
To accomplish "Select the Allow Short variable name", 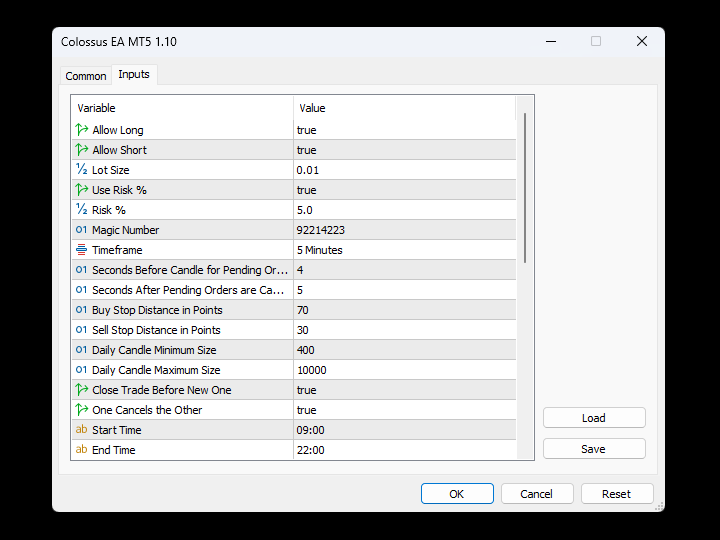I will coord(119,150).
